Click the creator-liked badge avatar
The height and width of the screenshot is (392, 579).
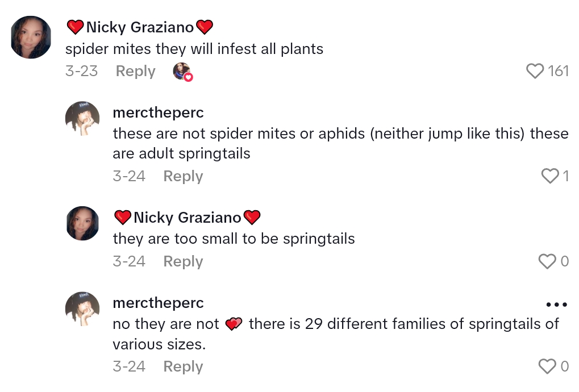point(182,72)
